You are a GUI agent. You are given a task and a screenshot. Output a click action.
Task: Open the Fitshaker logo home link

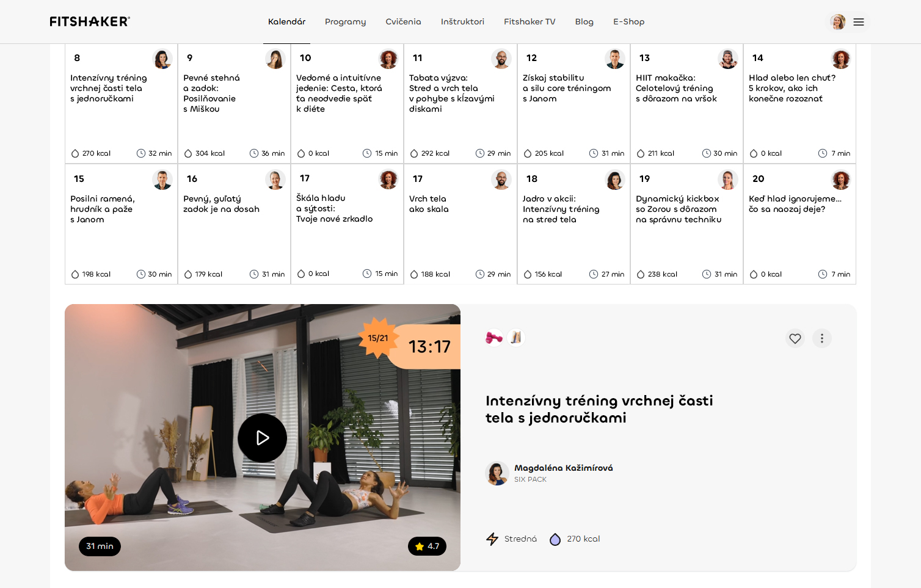(90, 21)
